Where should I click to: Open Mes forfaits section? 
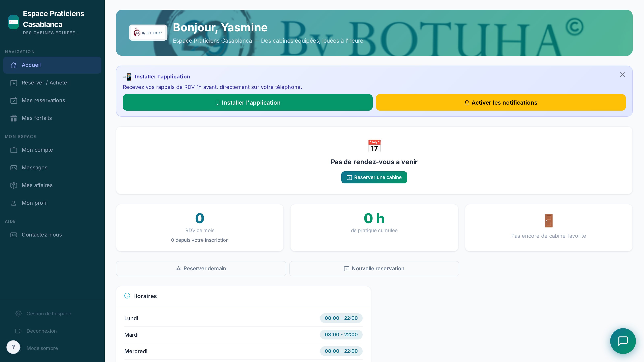(x=52, y=118)
